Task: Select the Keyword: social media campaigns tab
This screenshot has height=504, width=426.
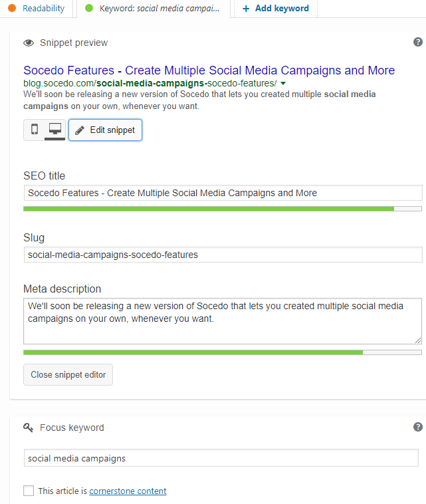Action: [154, 9]
